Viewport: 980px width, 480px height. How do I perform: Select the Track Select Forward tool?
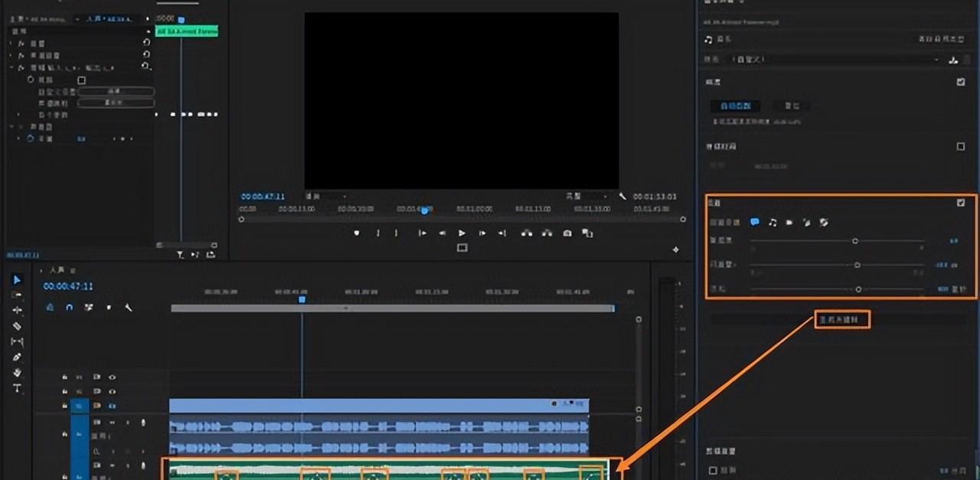18,295
